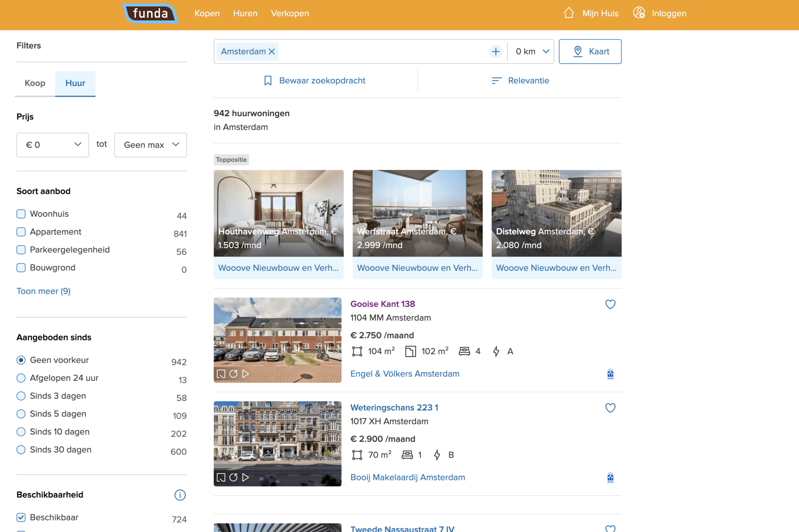
Task: Click Toon meer (9) link
Action: point(43,291)
